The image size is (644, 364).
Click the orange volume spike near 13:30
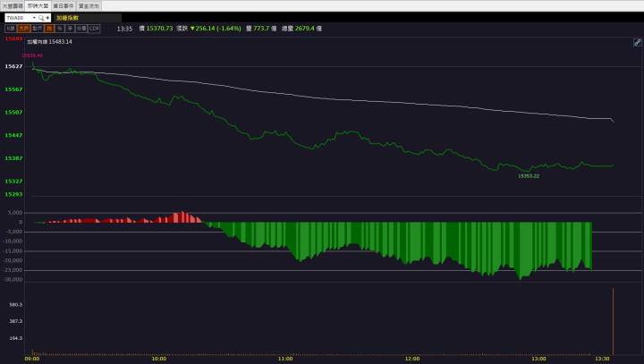pos(613,321)
